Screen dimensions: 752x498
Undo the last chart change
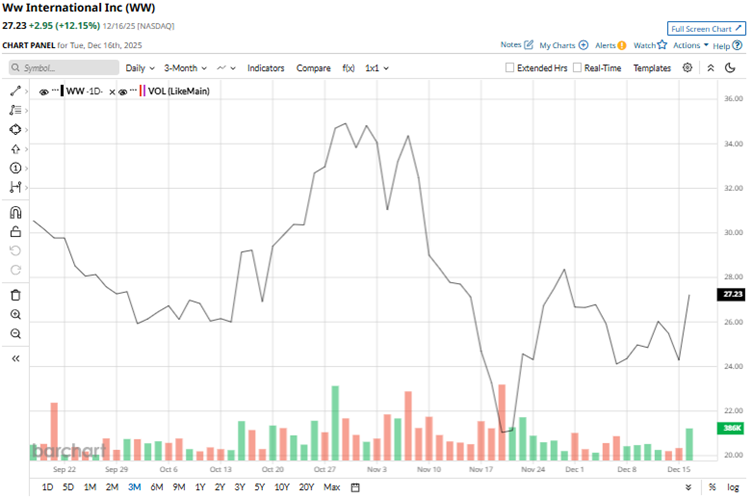click(x=15, y=251)
